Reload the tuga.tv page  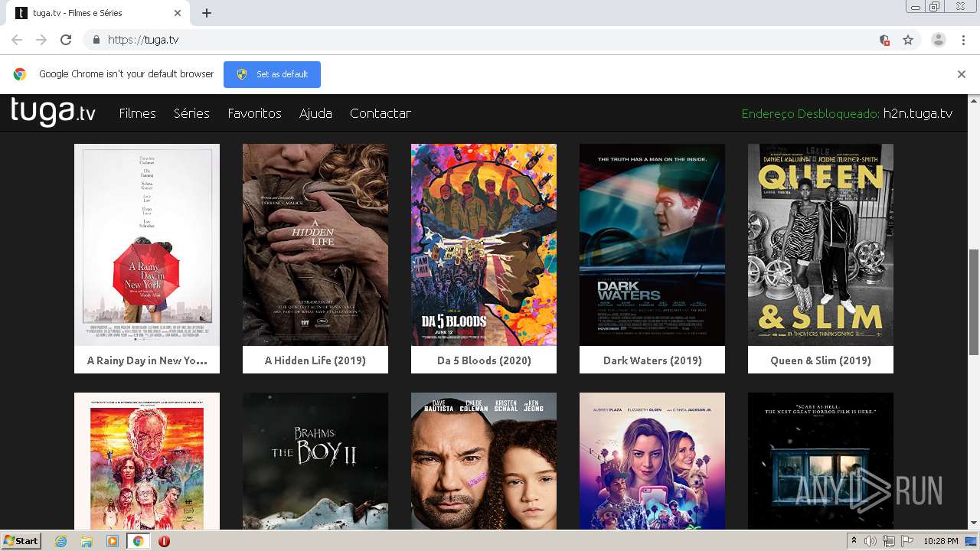pos(66,40)
